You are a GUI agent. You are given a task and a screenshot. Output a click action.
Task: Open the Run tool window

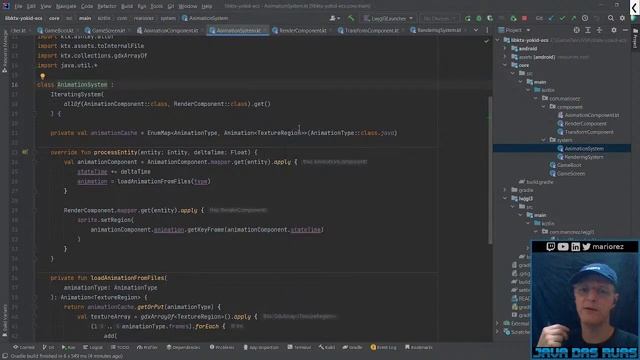click(69, 347)
